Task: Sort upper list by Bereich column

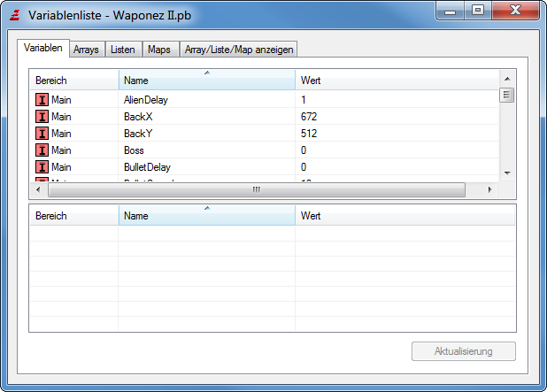Action: pos(73,81)
